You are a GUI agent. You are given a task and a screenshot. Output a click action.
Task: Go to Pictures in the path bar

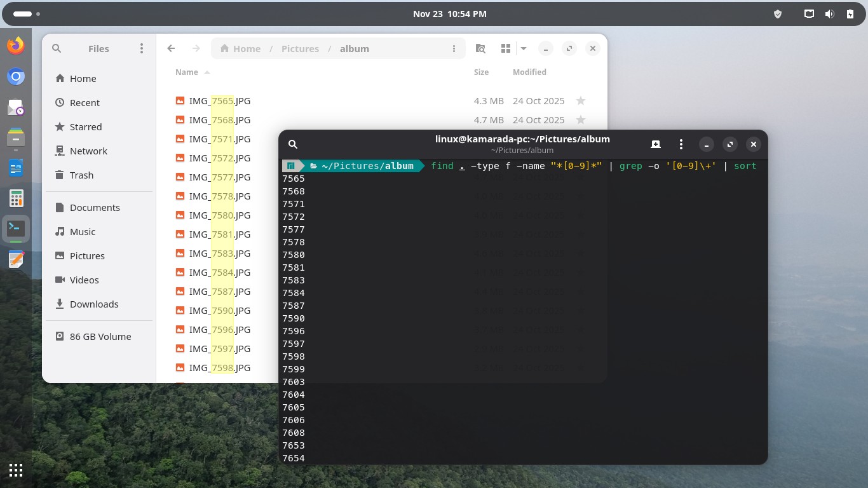pos(300,48)
